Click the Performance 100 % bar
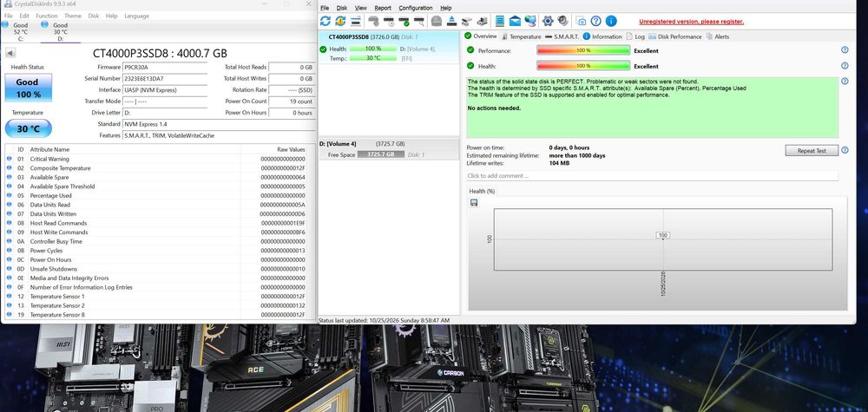 pos(583,50)
